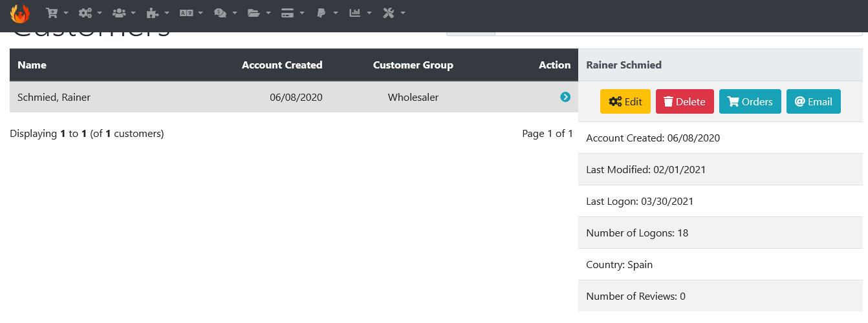
Task: Click the Account Created column header
Action: pyautogui.click(x=282, y=65)
